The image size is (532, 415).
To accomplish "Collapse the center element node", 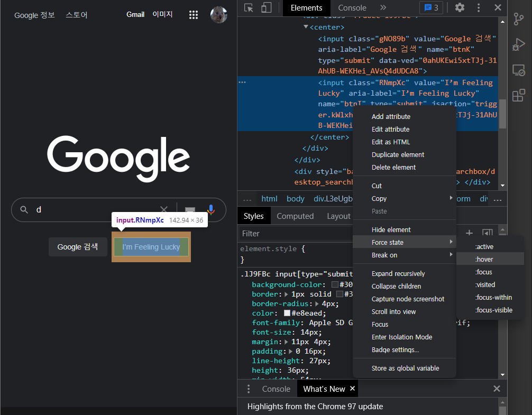I will pyautogui.click(x=306, y=27).
